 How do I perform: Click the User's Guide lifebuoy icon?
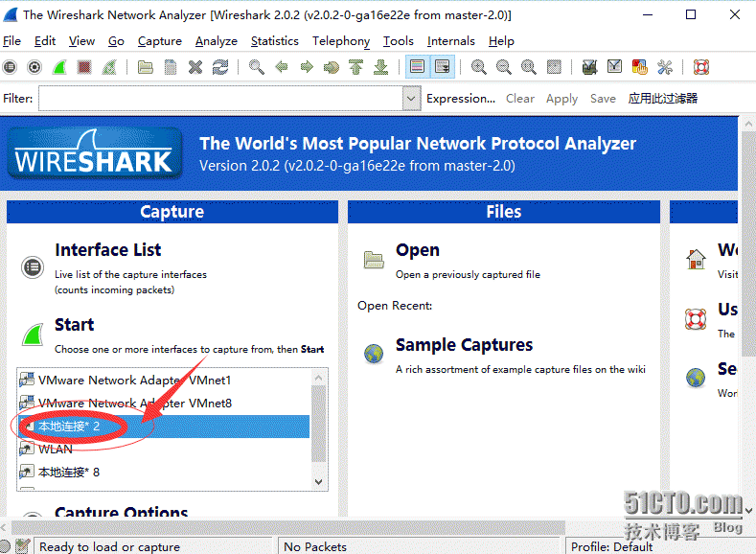click(696, 319)
